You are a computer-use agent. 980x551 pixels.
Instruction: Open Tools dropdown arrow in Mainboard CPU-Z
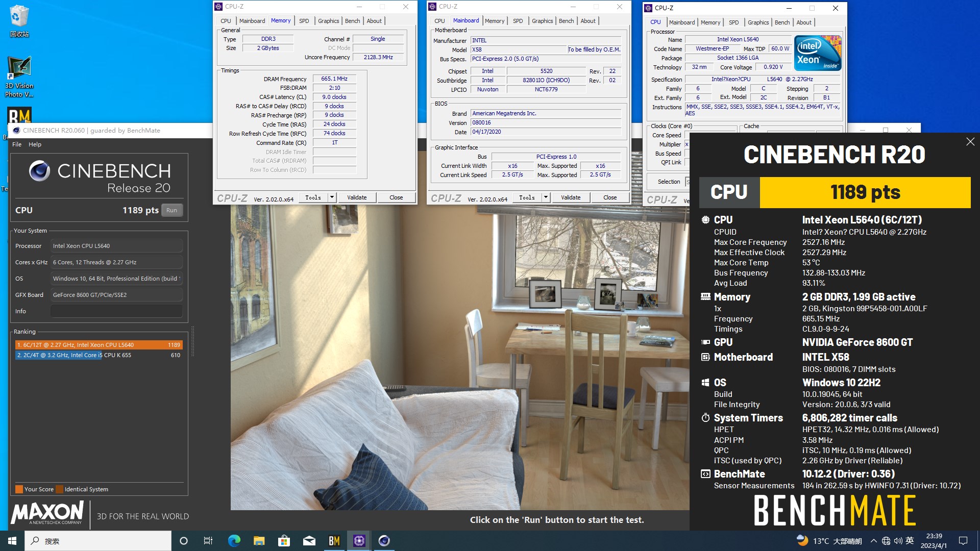coord(546,197)
